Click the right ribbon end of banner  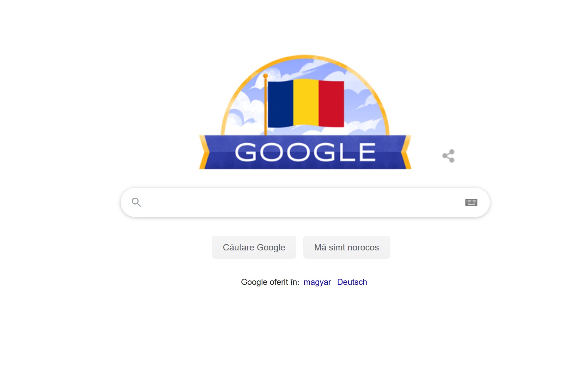[406, 152]
